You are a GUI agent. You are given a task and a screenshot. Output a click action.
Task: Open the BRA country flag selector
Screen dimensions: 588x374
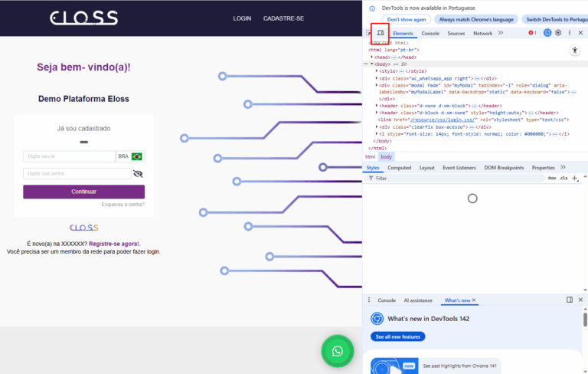[x=130, y=156]
